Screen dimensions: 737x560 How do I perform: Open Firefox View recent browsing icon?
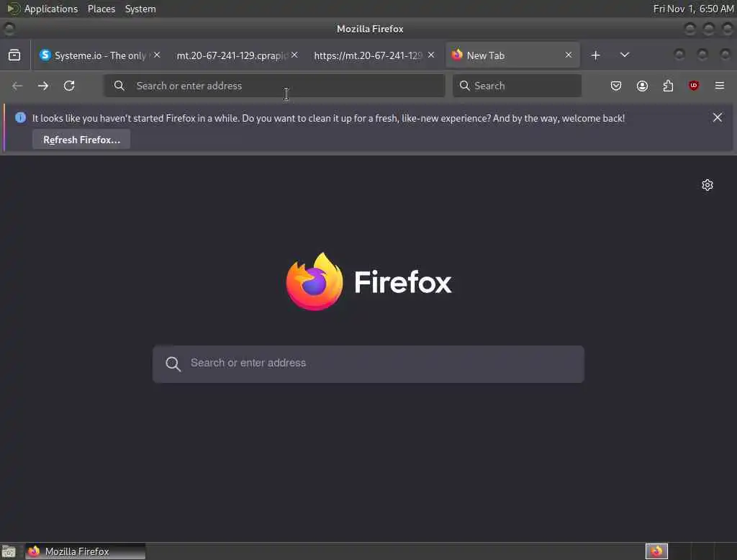pos(14,55)
